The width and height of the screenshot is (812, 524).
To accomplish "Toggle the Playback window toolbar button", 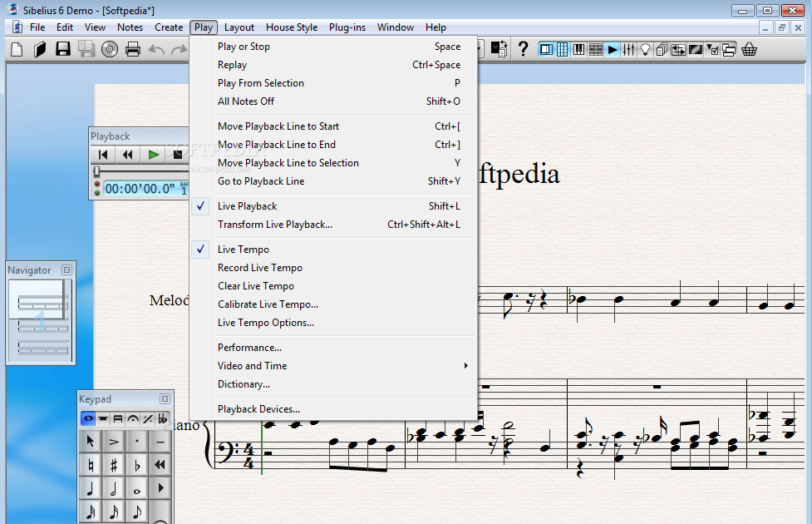I will click(x=613, y=50).
